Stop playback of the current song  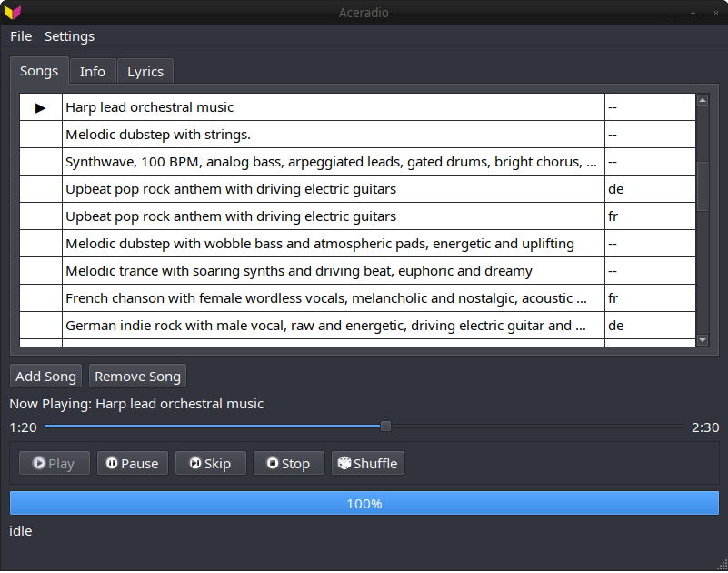click(x=288, y=463)
